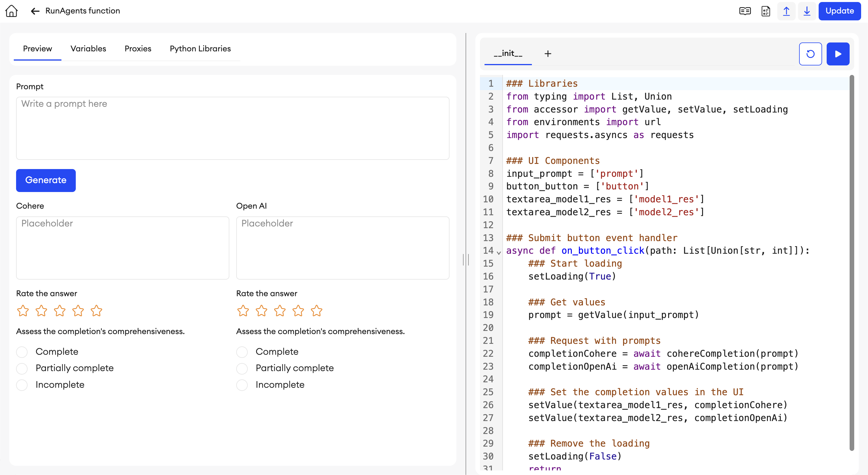868x475 pixels.
Task: Rate Cohere answer five stars
Action: pos(97,311)
